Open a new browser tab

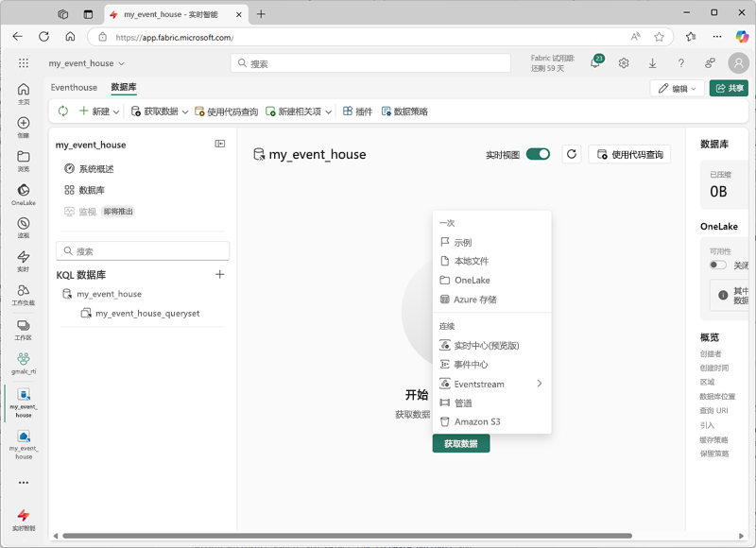[261, 14]
